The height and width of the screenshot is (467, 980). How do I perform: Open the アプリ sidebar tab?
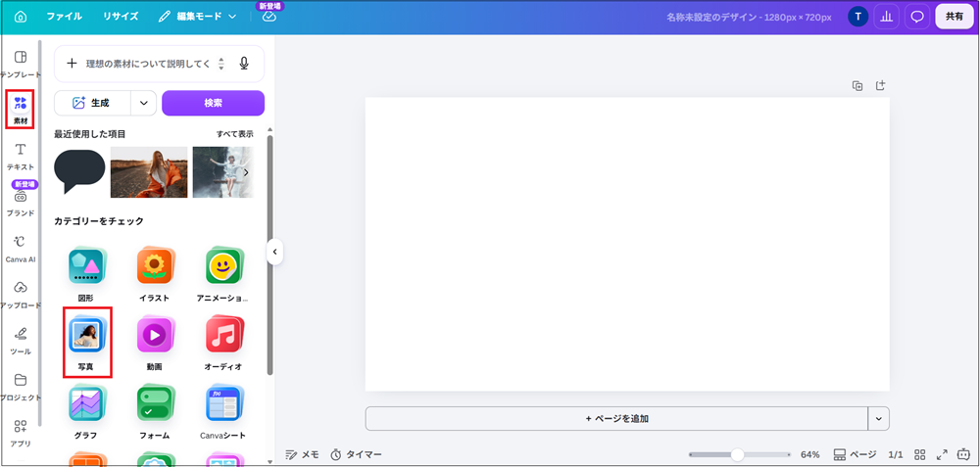21,434
